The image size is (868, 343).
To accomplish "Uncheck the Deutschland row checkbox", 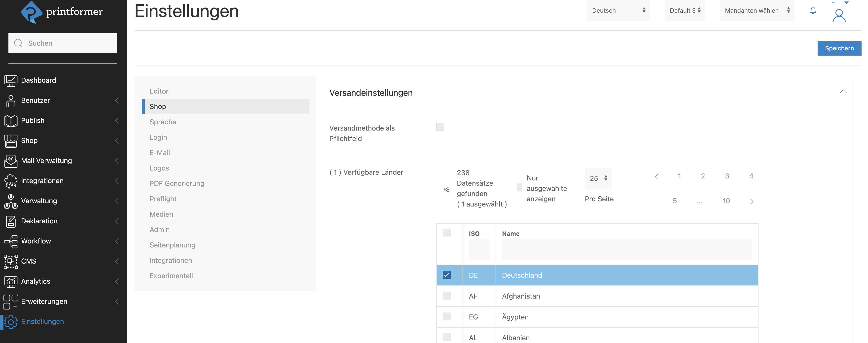I will point(446,275).
